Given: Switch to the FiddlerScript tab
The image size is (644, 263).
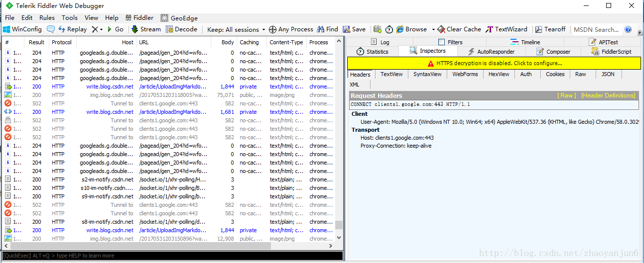Looking at the screenshot, I should click(x=611, y=51).
